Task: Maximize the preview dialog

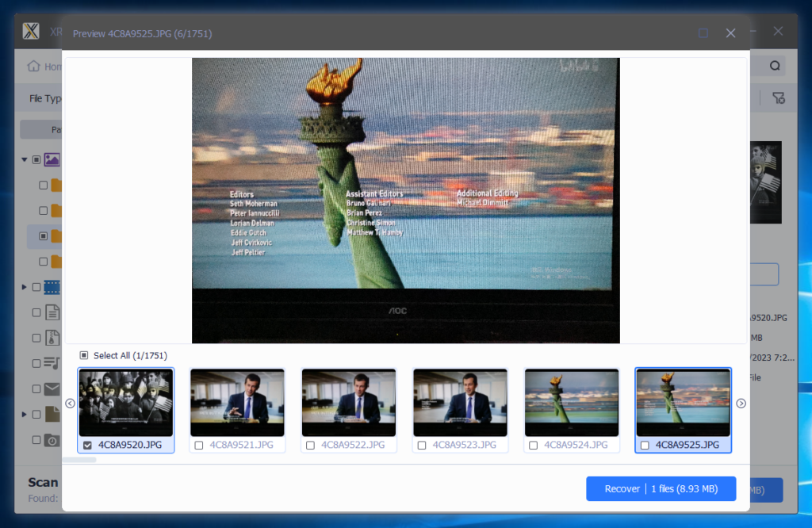Action: pos(703,33)
